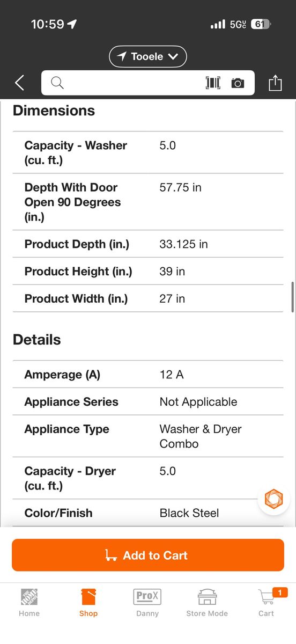Open the orange hexagon assistant bubble

(x=273, y=499)
